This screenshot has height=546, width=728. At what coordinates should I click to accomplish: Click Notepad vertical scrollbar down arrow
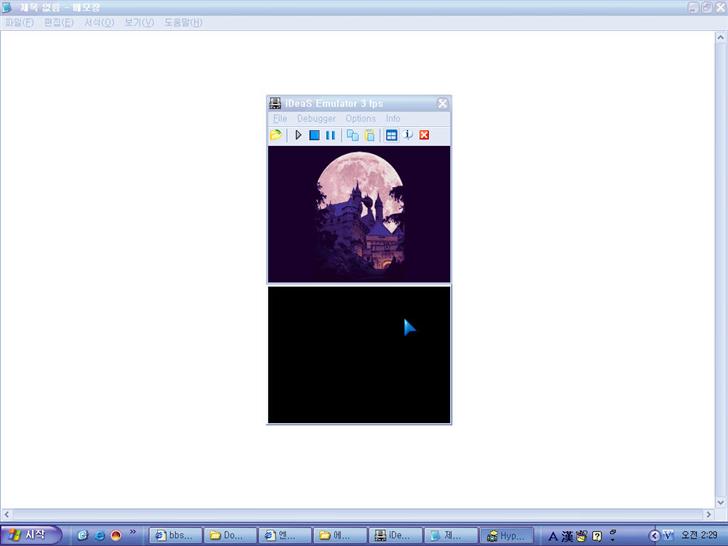721,502
